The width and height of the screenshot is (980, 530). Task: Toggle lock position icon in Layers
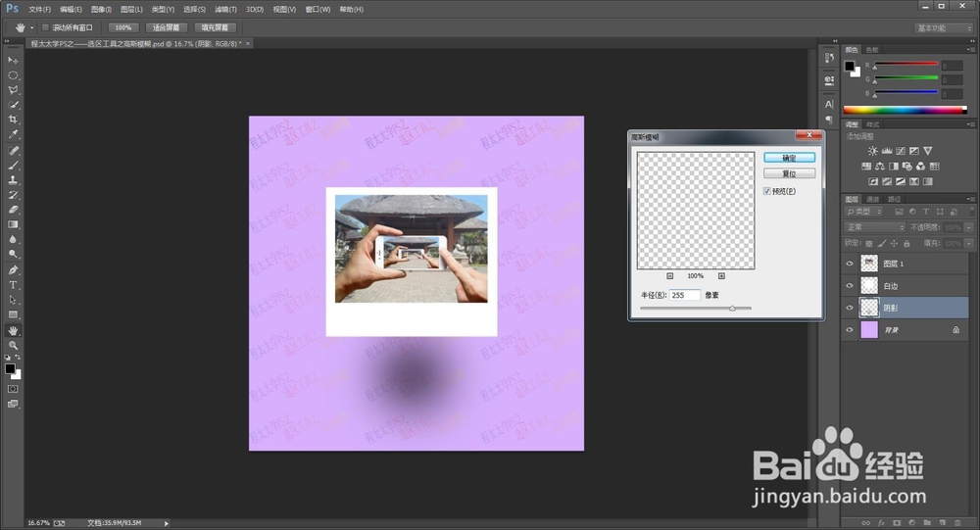pos(895,243)
